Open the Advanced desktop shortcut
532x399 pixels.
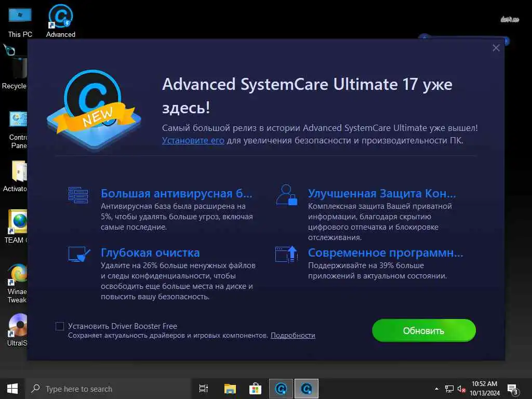(61, 21)
